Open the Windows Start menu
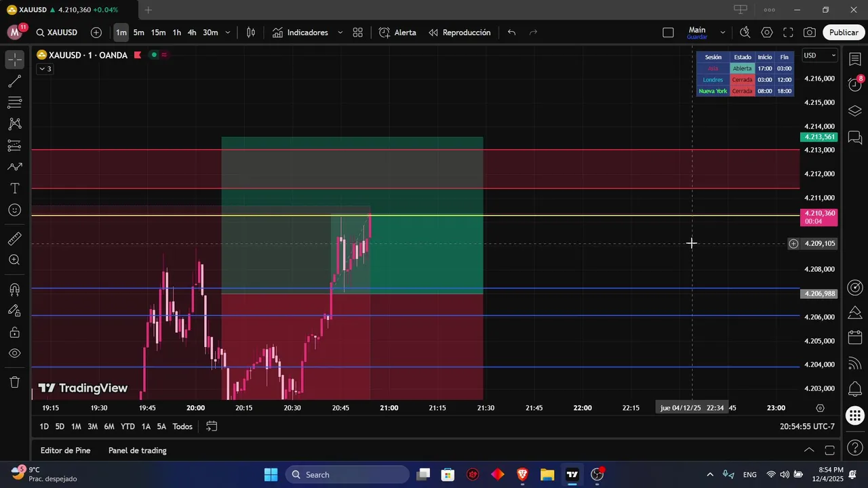 [271, 474]
